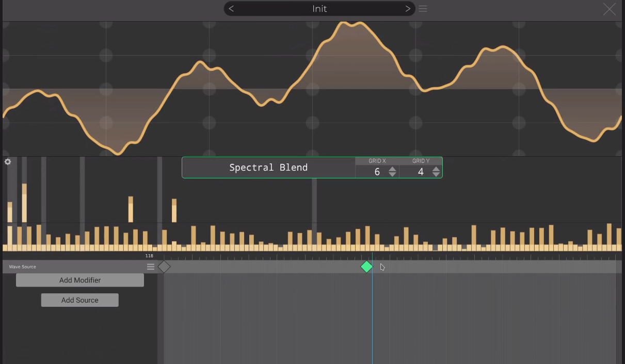Image resolution: width=625 pixels, height=364 pixels.
Task: Open the spectral editor settings gear
Action: pos(7,162)
